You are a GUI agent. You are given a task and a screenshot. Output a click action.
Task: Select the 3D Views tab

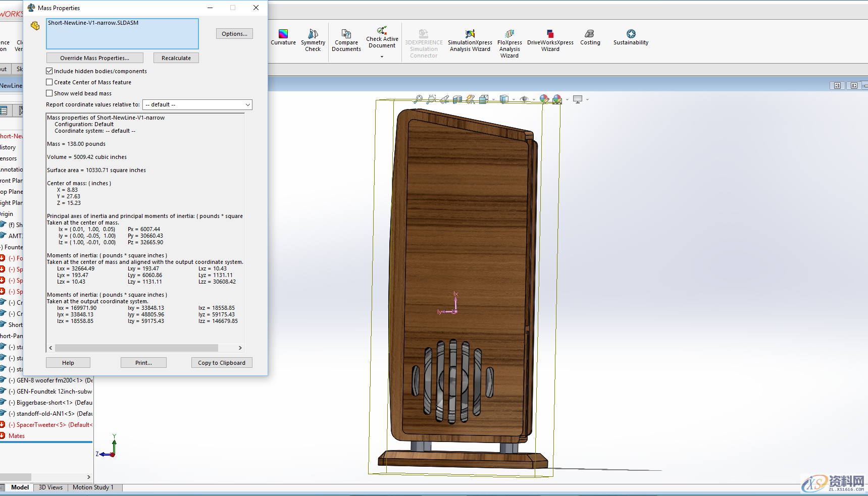coord(50,487)
